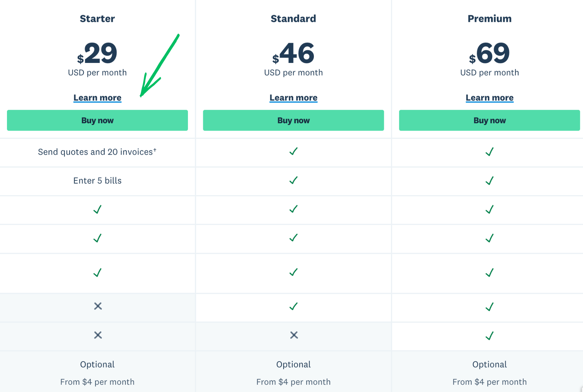
Task: Click the Premium plan title
Action: [x=490, y=19]
